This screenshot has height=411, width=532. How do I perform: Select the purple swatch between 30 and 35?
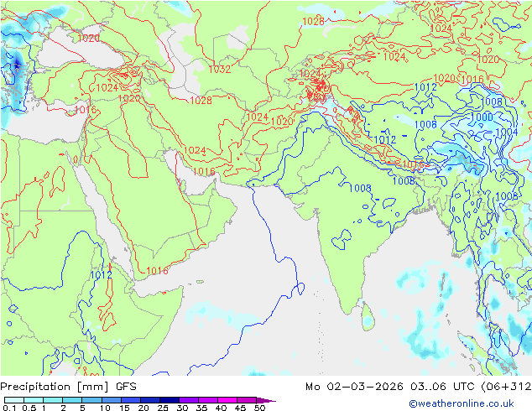click(x=188, y=400)
